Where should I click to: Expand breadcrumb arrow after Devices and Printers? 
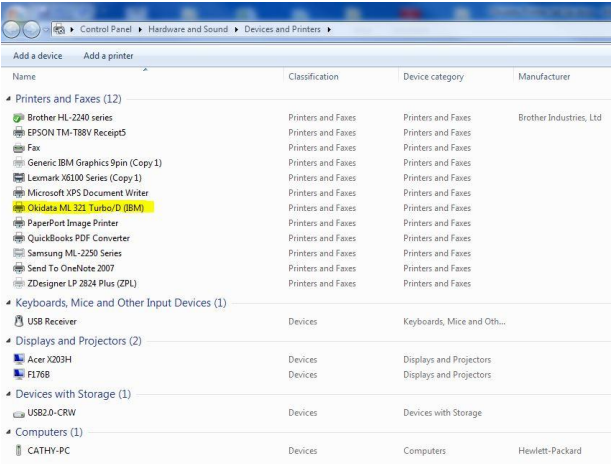(x=329, y=30)
